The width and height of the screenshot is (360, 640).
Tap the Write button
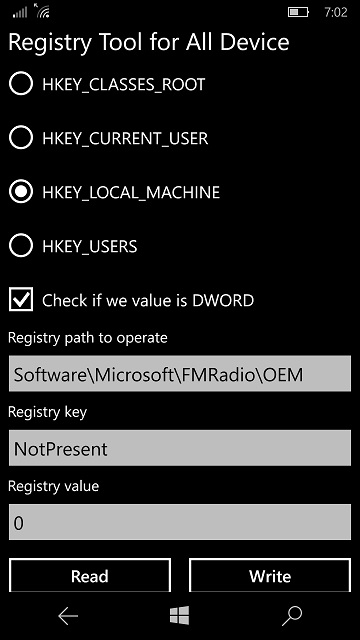pyautogui.click(x=270, y=575)
